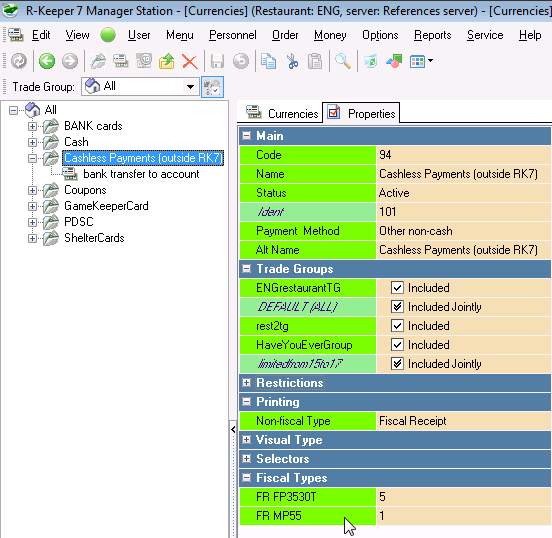Open search with magnifying glass icon
Viewport: 552px width, 538px height.
343,61
